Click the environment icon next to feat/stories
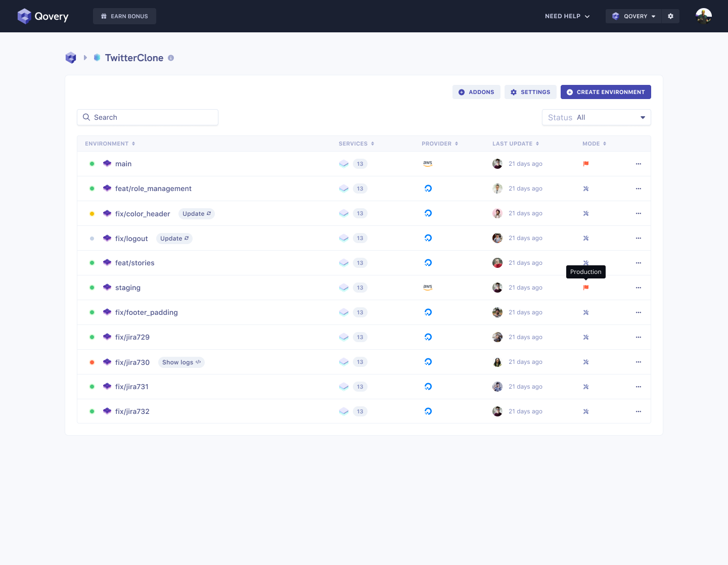Viewport: 728px width, 565px height. coord(107,263)
